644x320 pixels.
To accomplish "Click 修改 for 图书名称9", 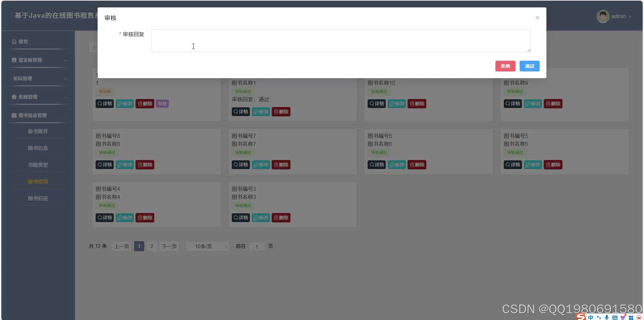I will coord(533,104).
